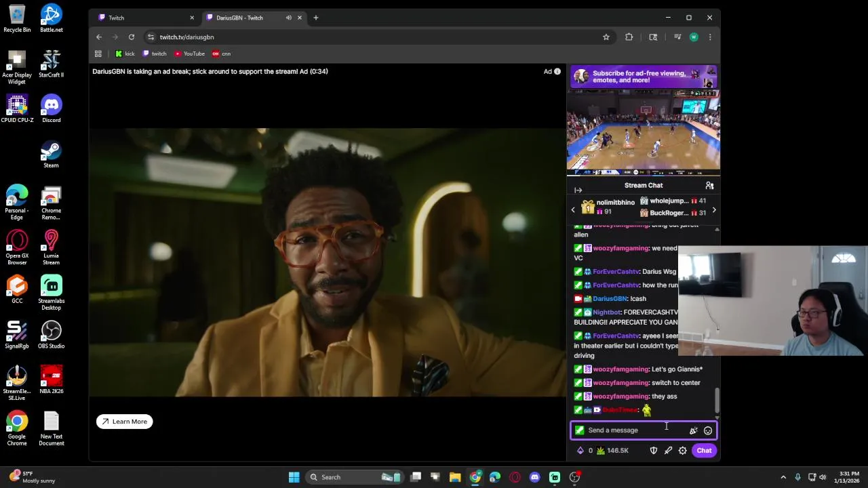Open File Explorer from the taskbar
This screenshot has height=488, width=868.
coord(455,477)
